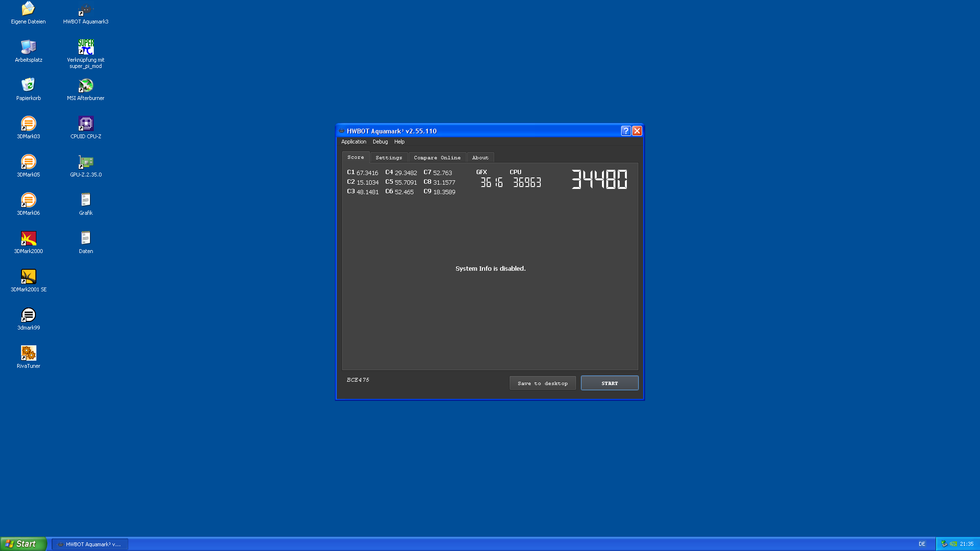Image resolution: width=980 pixels, height=551 pixels.
Task: Switch to the About tab
Action: point(480,157)
